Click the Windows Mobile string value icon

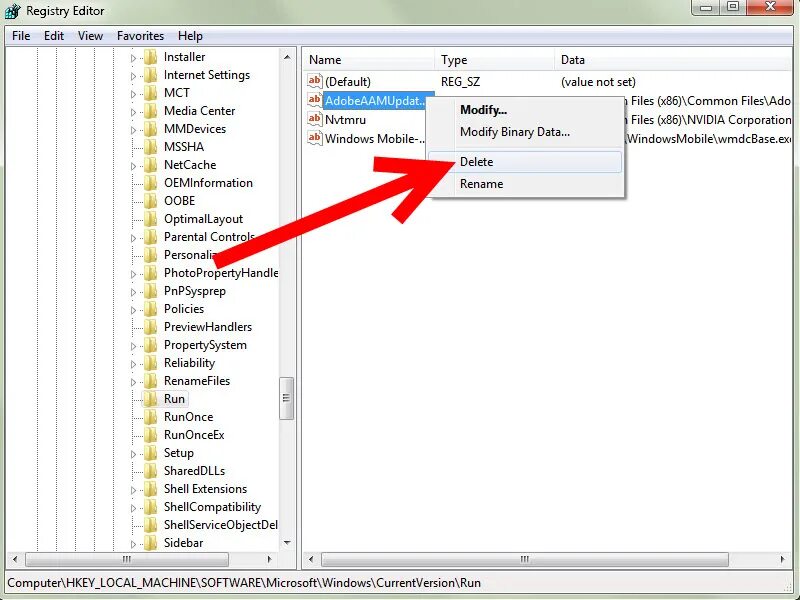tap(314, 138)
